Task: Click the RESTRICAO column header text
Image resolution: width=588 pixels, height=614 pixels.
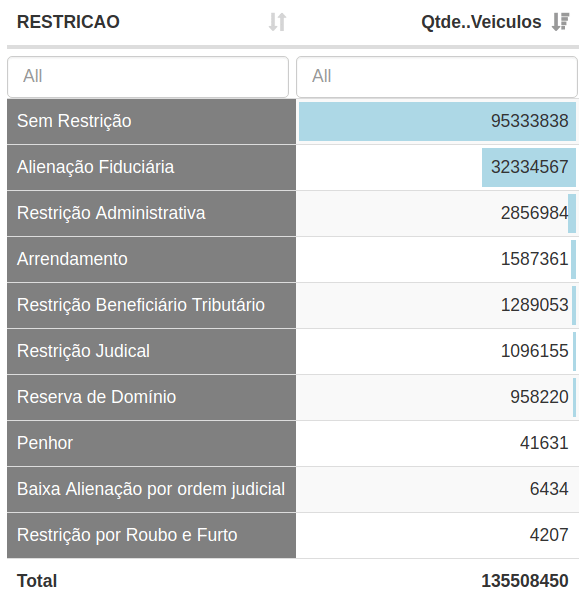Action: [x=68, y=22]
